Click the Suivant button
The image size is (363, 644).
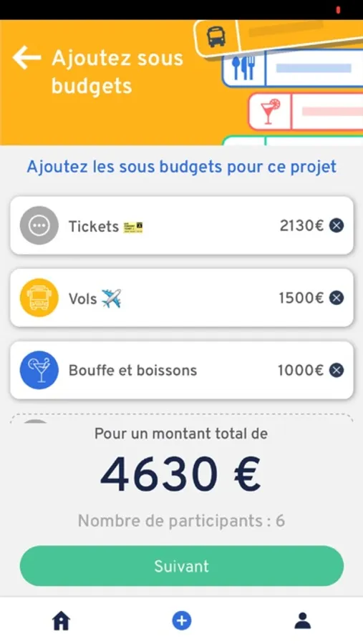click(182, 566)
